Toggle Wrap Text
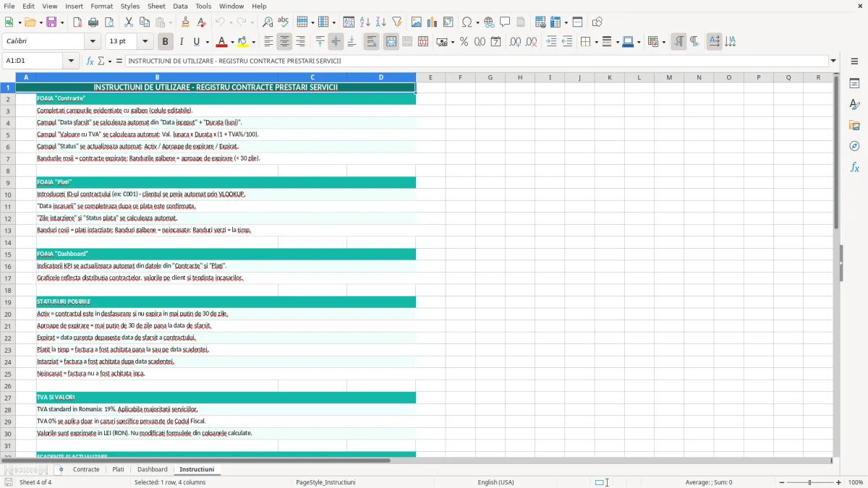868x488 pixels. (372, 42)
